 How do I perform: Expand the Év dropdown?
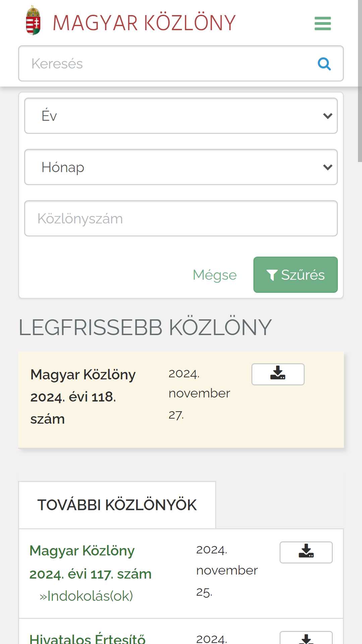tap(181, 116)
